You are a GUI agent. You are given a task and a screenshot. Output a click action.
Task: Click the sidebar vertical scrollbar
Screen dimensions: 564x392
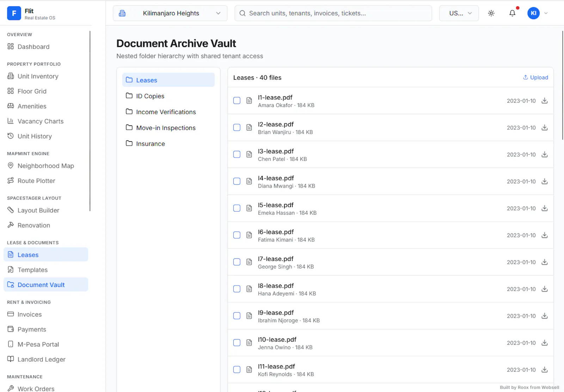tap(90, 121)
